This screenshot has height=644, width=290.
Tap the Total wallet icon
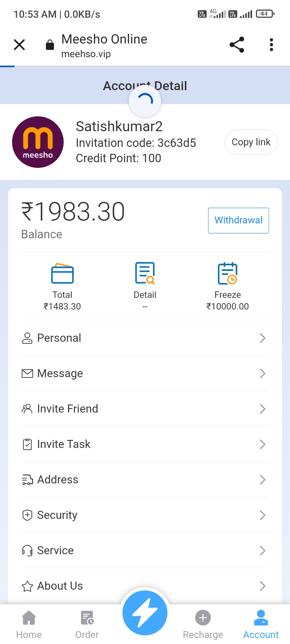tap(62, 274)
